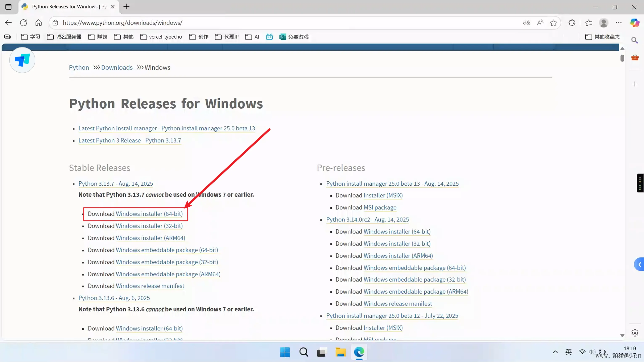Click the browser refresh icon
Screen dimensions: 644x362
24,23
